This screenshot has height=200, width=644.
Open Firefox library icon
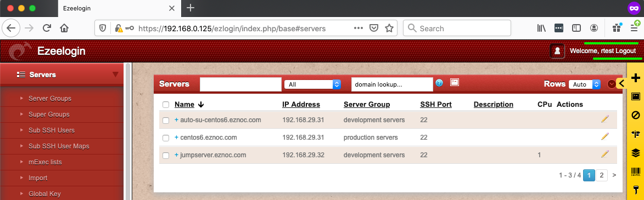point(541,28)
